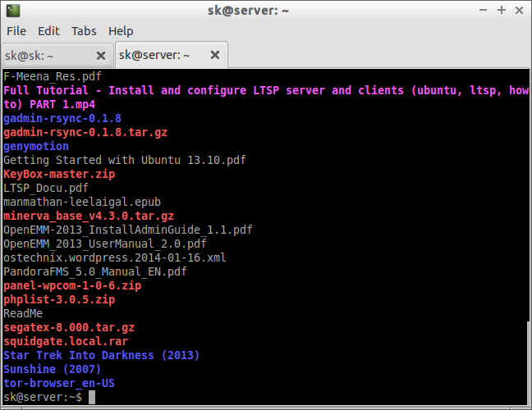Click the cursor at the sk@server prompt
The image size is (532, 410).
(92, 397)
